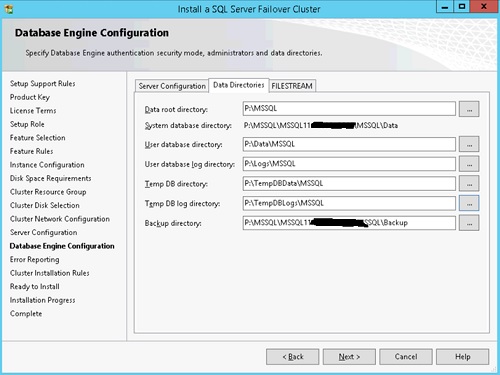
Task: Select Disk Space Requirements step
Action: 50,178
